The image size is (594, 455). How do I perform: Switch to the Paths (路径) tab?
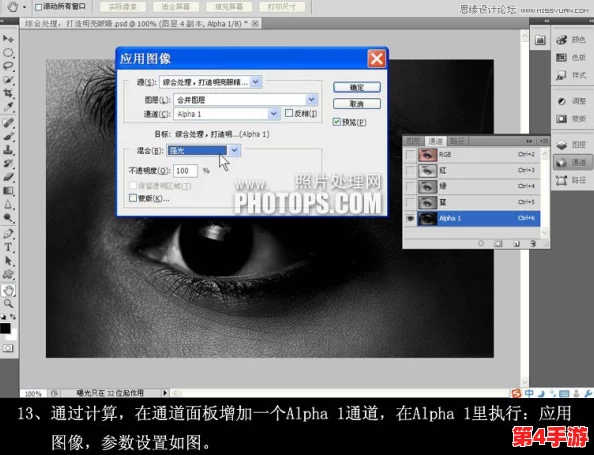point(457,141)
